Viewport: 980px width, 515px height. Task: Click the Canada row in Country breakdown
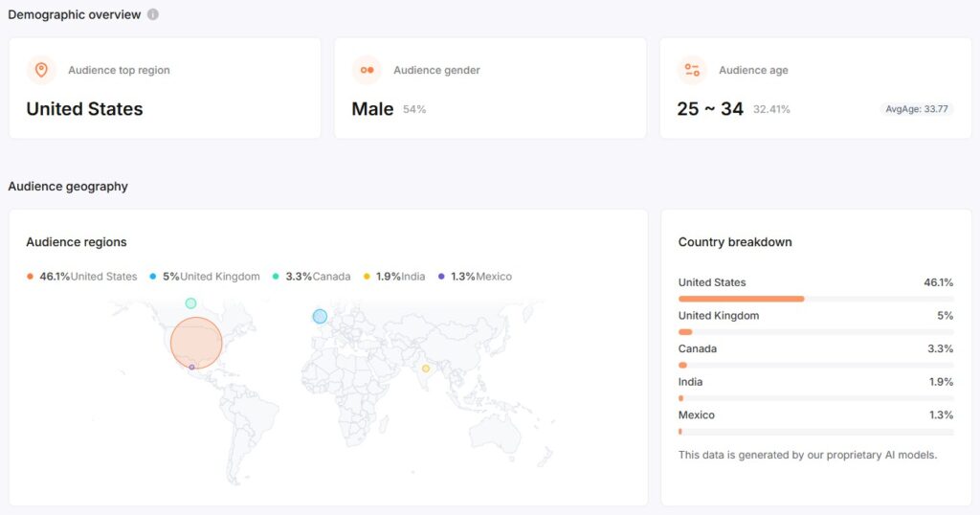point(815,349)
